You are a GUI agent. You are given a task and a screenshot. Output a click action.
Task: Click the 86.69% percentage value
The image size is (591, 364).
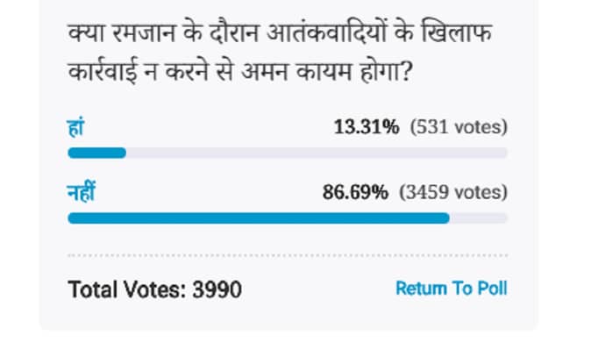coord(354,193)
